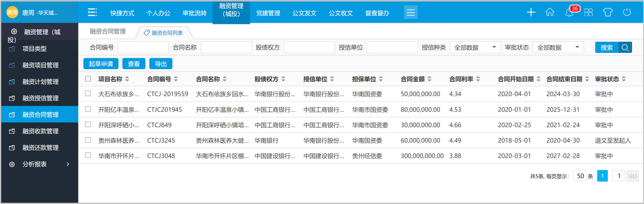Image resolution: width=644 pixels, height=204 pixels.
Task: Open the 审批状态 filter dropdown
Action: pos(558,47)
